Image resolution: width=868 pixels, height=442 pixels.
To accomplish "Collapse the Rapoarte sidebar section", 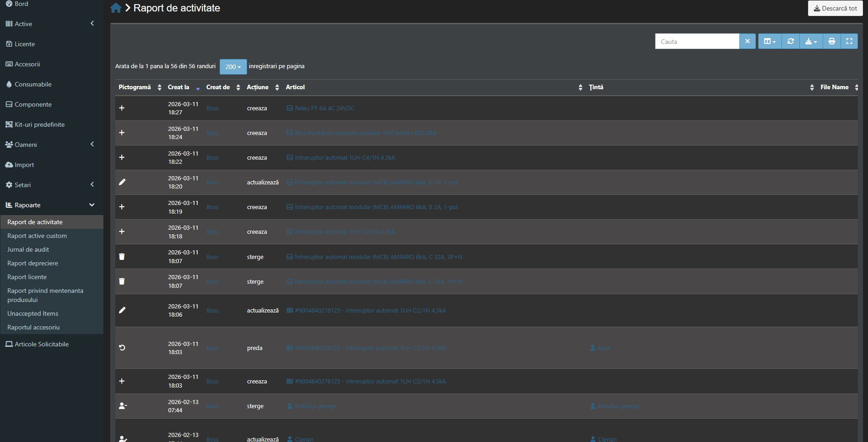I will (52, 205).
